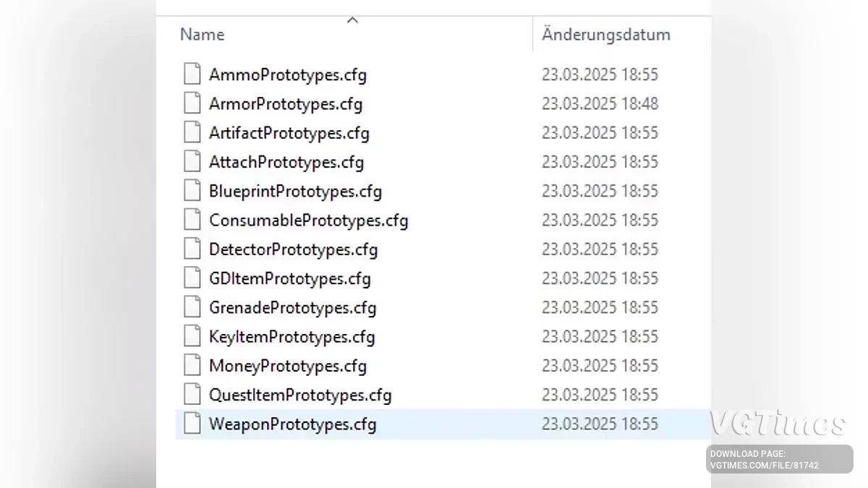This screenshot has width=868, height=488.
Task: Select the MoneyPrototypes.cfg file name
Action: tap(287, 366)
